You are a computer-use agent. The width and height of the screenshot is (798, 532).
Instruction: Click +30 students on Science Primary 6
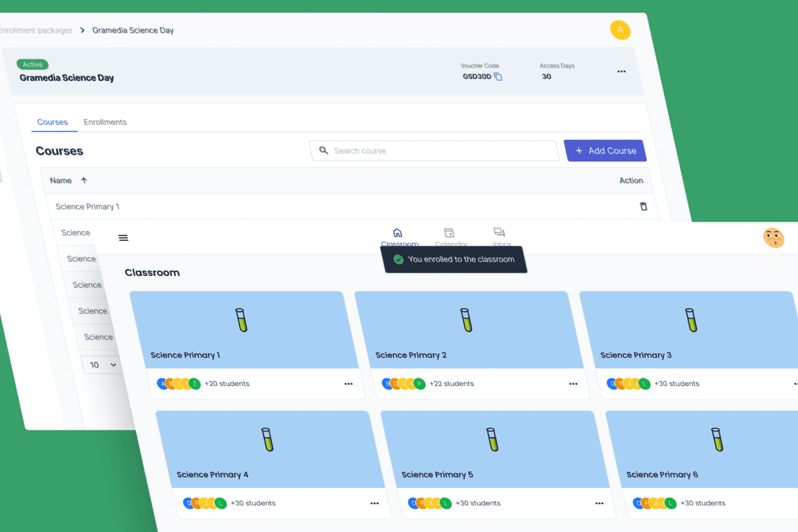coord(703,503)
